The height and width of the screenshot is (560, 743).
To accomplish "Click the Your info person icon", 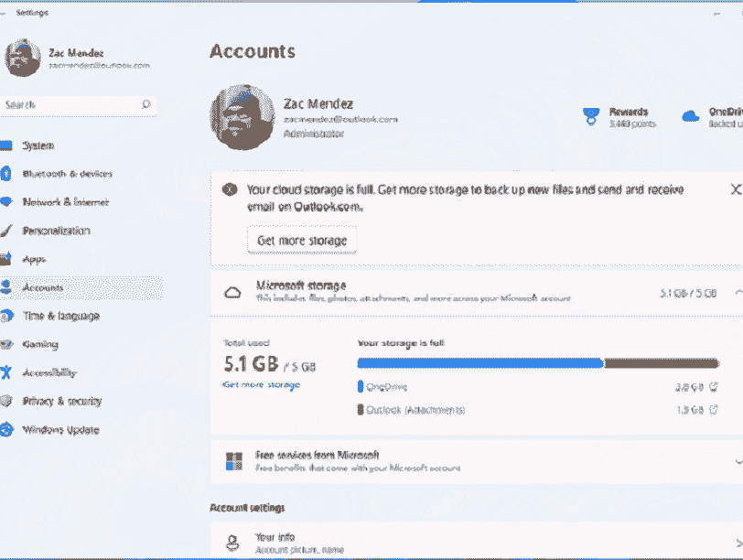I will [232, 543].
